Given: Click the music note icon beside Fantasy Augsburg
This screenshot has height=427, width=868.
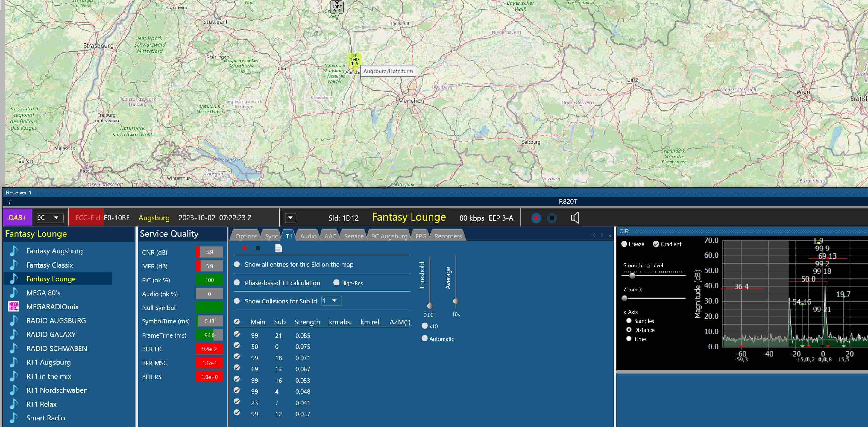Looking at the screenshot, I should pyautogui.click(x=13, y=251).
